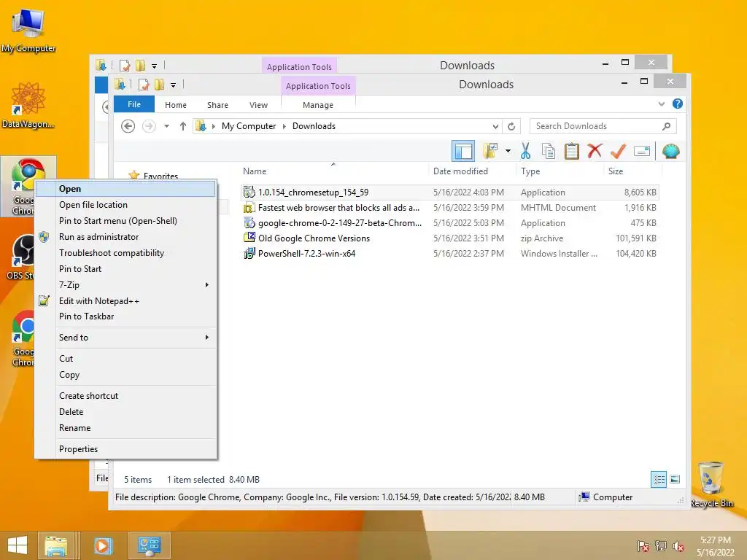Click the red X Delete toolbar icon
The height and width of the screenshot is (560, 747).
click(x=595, y=152)
